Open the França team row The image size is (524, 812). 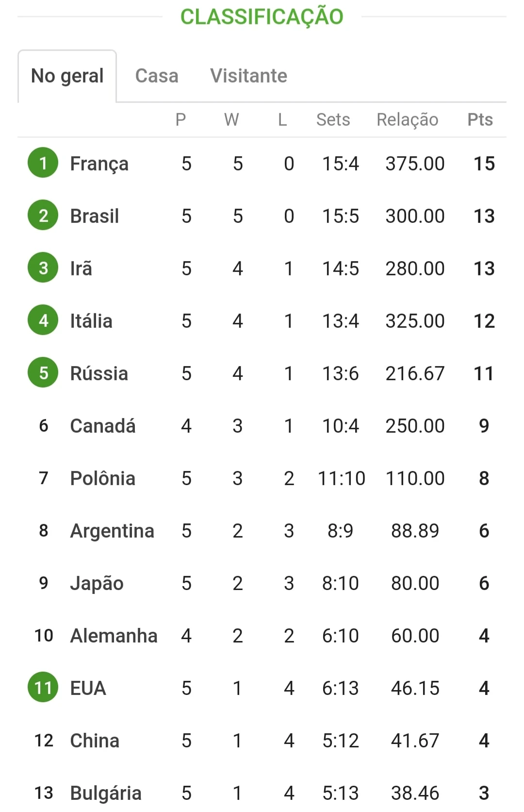tap(262, 164)
